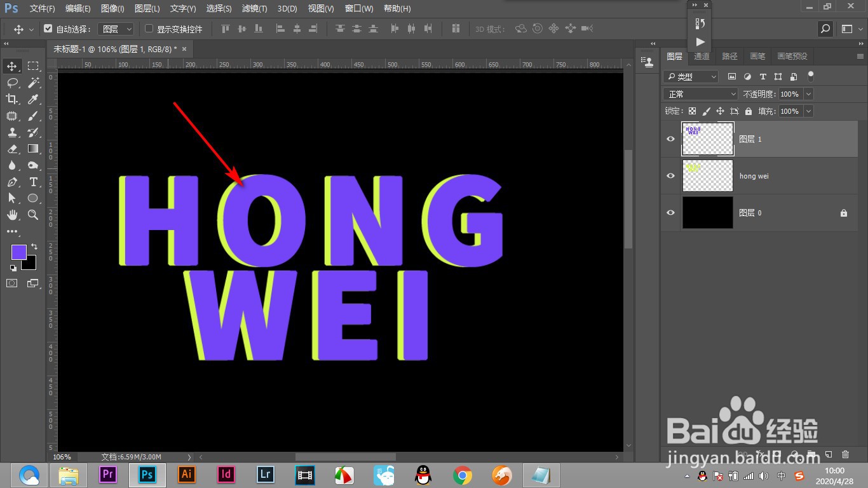
Task: Open the 正常 blend mode dropdown
Action: [x=700, y=93]
